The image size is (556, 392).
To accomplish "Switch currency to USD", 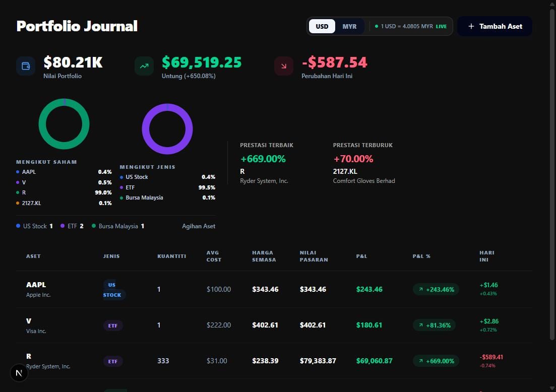I will pyautogui.click(x=322, y=26).
